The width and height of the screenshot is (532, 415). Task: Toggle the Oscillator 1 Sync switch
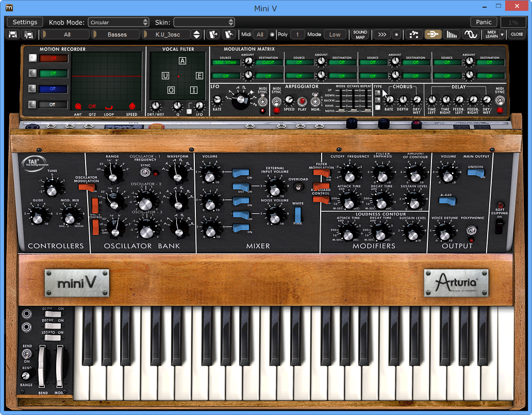tap(145, 172)
